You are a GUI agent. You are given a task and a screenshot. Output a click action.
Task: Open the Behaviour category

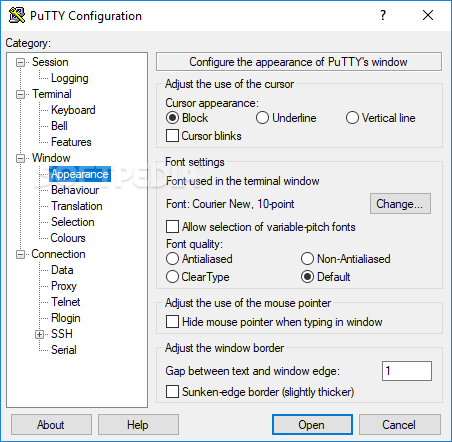click(x=75, y=190)
